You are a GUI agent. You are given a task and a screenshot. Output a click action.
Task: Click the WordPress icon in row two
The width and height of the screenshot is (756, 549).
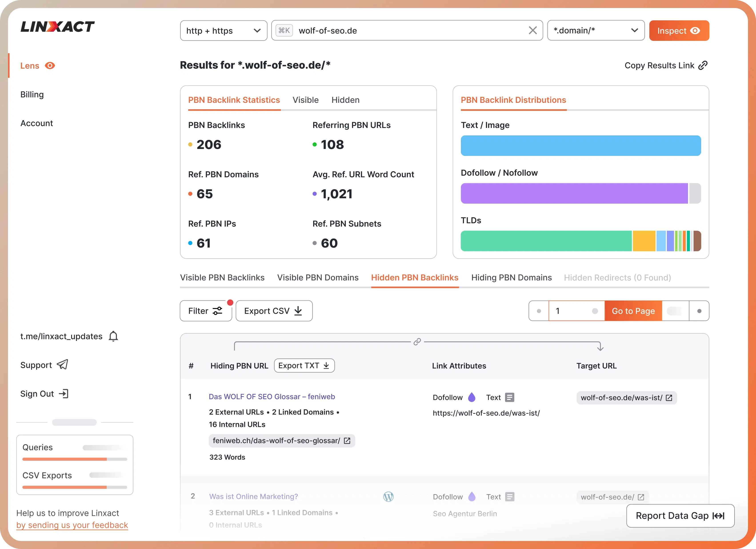[x=388, y=497]
